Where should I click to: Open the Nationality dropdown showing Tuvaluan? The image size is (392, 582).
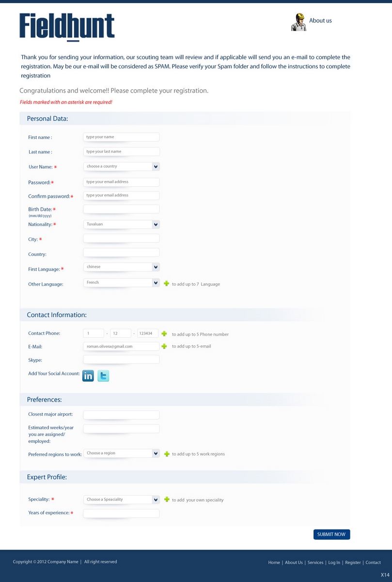coord(122,225)
